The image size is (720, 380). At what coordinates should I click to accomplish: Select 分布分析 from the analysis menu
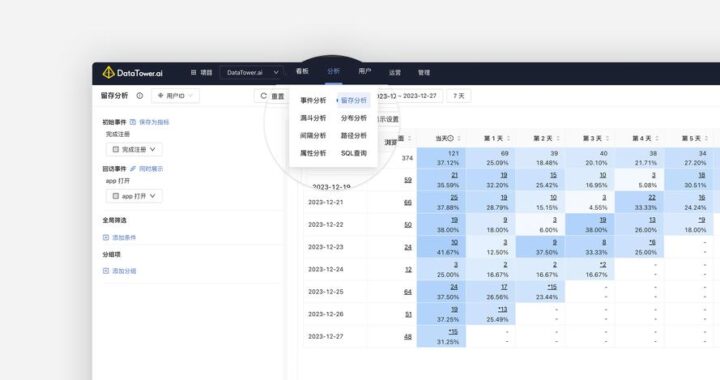pos(354,118)
